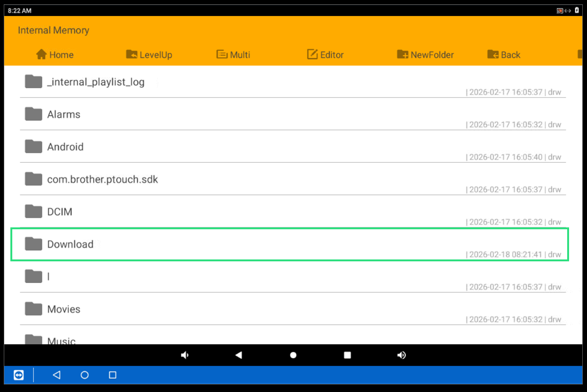Open the Movies folder
587x392 pixels.
64,309
